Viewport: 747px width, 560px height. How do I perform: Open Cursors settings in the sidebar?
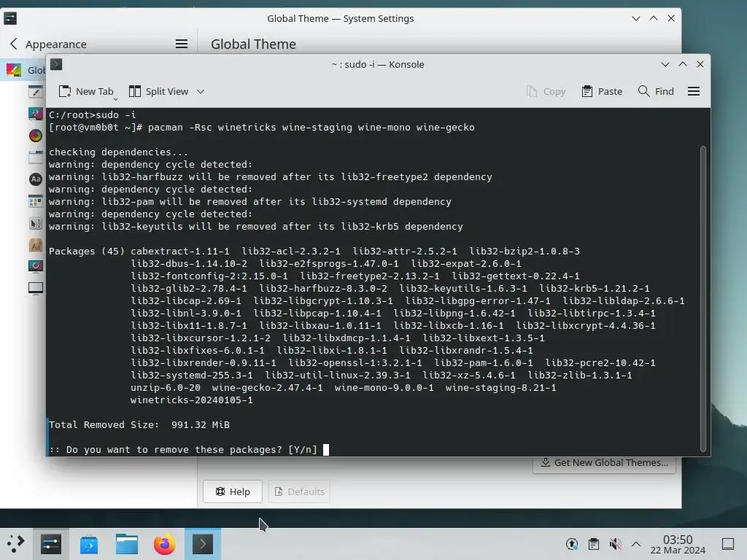coord(36,223)
